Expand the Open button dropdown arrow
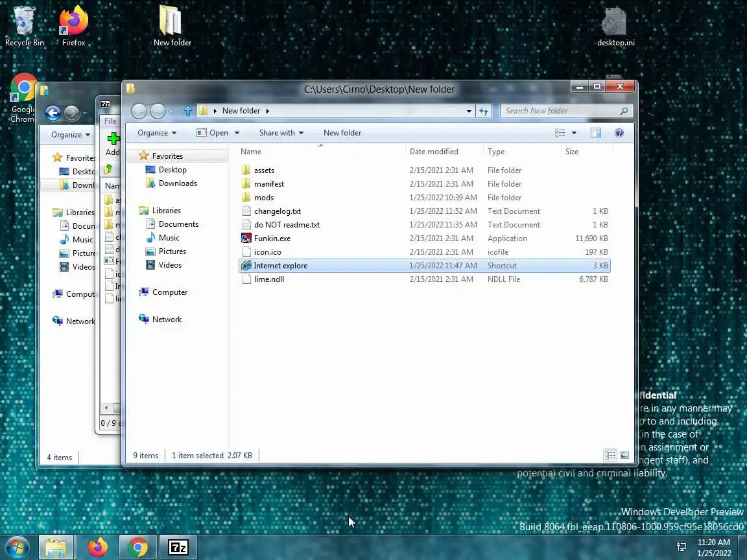This screenshot has height=560, width=747. pyautogui.click(x=237, y=133)
